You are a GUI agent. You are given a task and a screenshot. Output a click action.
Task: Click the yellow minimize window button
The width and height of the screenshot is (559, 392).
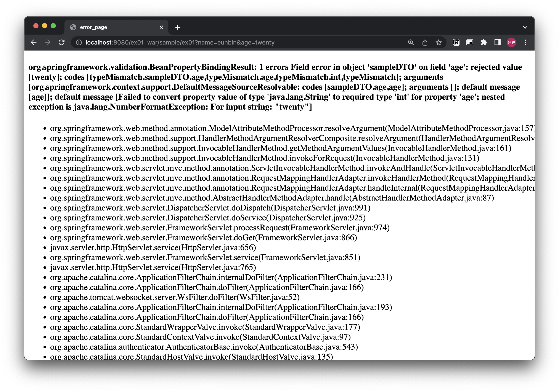[x=45, y=26]
